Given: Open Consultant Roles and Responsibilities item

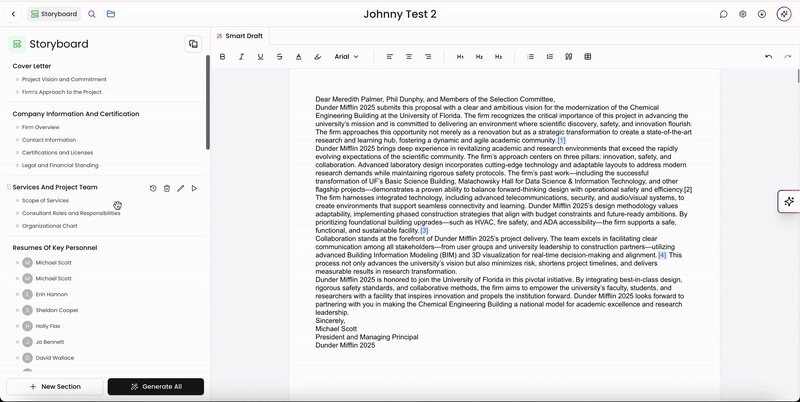Looking at the screenshot, I should click(71, 213).
